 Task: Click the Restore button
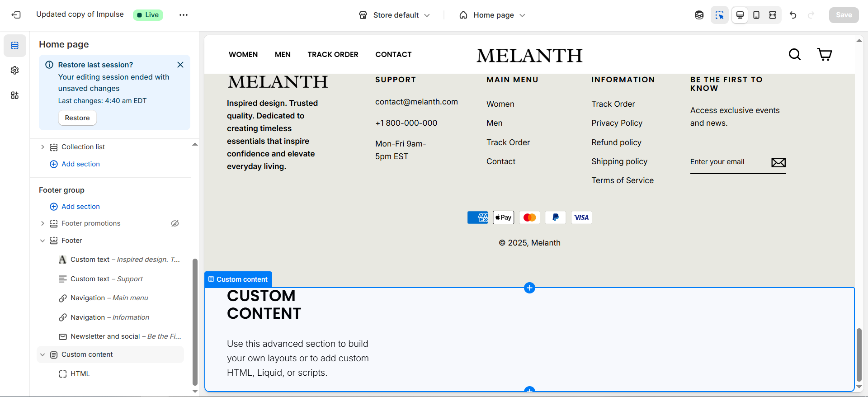(x=77, y=118)
